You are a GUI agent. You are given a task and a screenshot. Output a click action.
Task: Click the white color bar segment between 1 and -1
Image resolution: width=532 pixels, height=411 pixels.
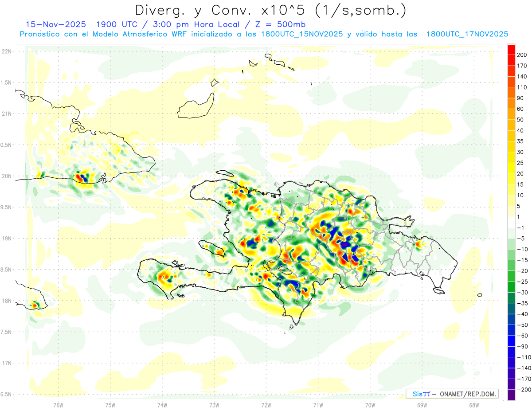click(512, 223)
